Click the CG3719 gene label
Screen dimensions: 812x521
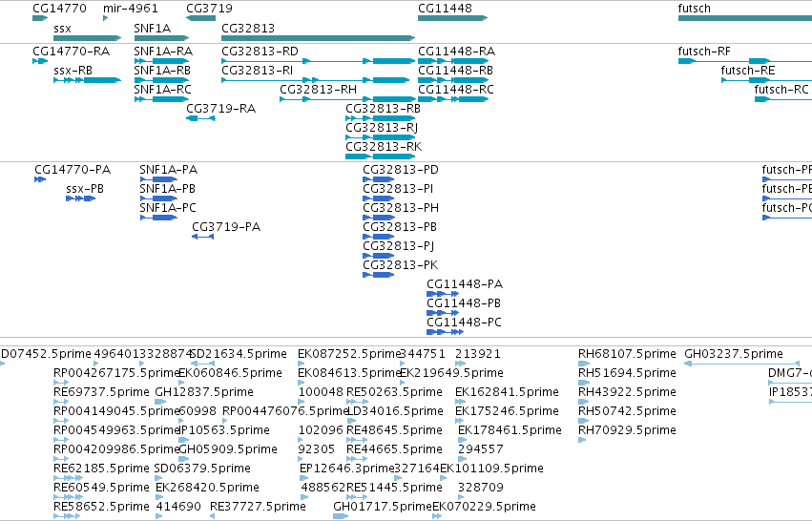click(x=209, y=9)
